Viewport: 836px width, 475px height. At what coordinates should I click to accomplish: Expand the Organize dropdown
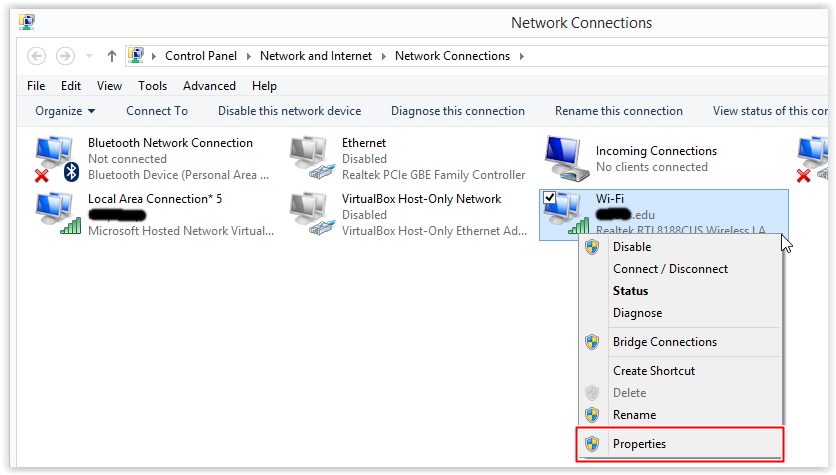[x=65, y=111]
